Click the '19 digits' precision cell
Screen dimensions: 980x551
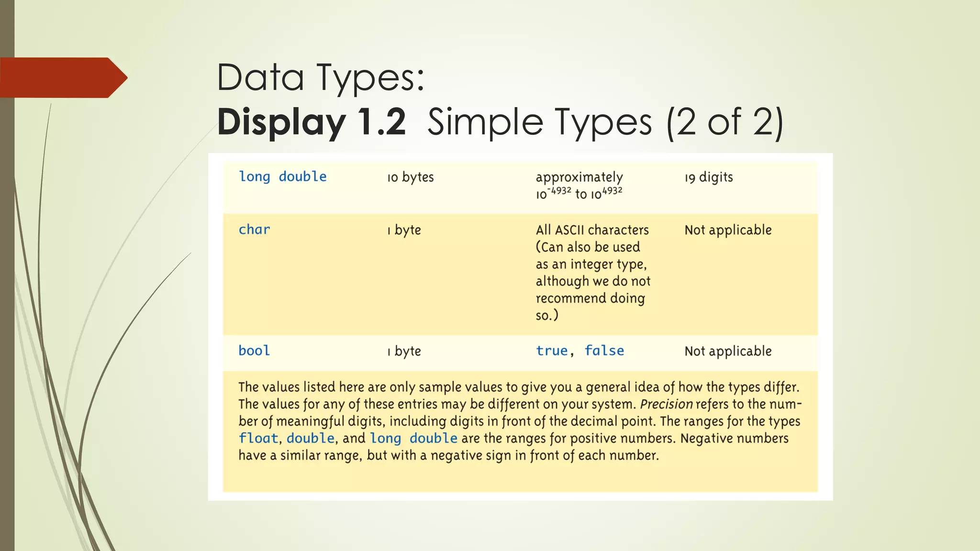click(x=709, y=177)
